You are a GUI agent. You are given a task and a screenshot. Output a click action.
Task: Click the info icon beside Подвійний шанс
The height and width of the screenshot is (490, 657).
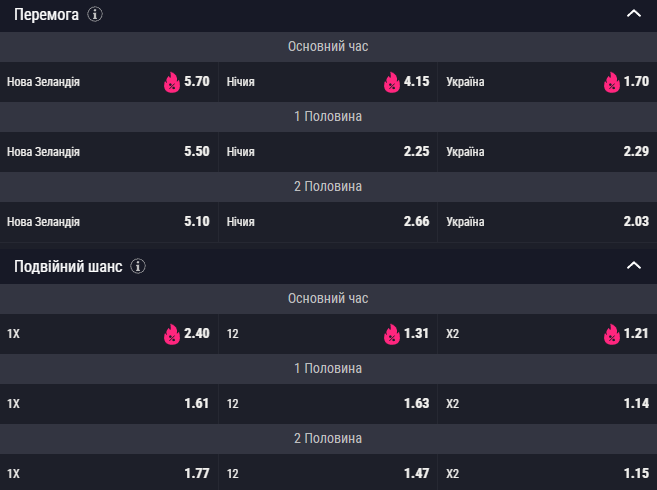138,266
